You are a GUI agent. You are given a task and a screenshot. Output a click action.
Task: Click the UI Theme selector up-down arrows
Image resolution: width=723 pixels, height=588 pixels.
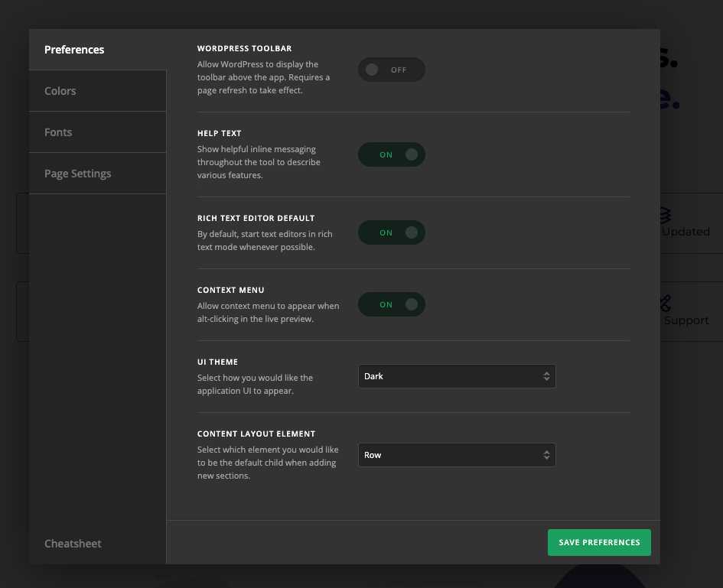coord(546,376)
